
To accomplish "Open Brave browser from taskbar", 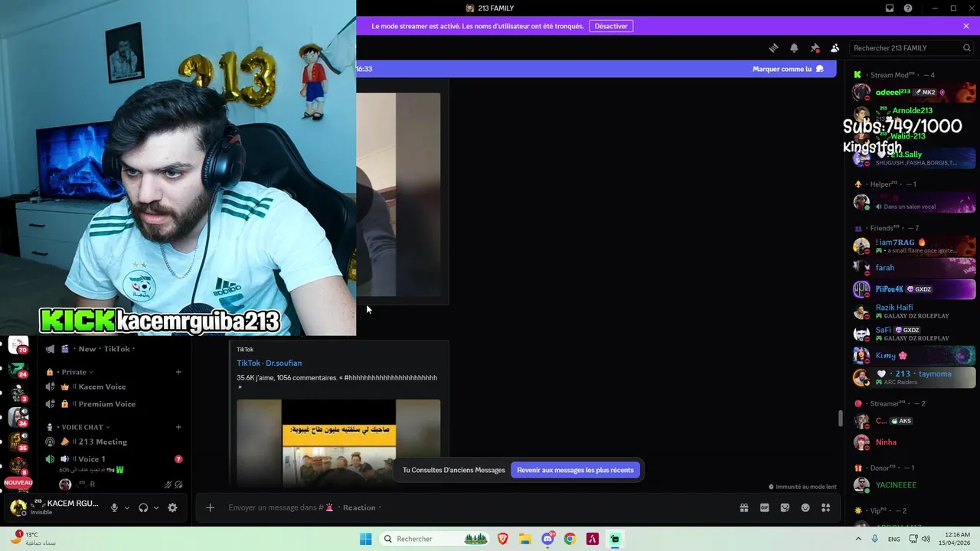I will coord(503,539).
